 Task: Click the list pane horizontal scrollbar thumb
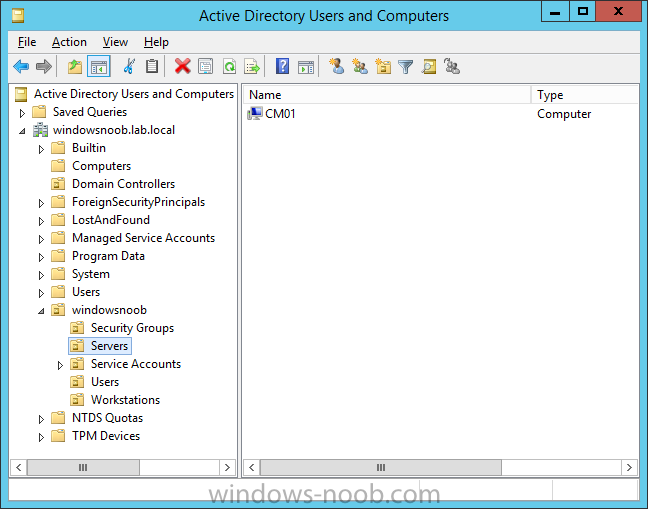[x=381, y=467]
